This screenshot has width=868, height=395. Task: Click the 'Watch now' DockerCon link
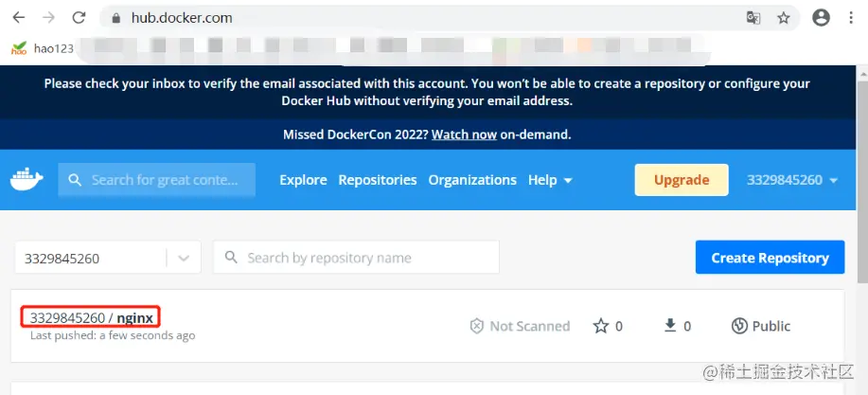click(464, 135)
